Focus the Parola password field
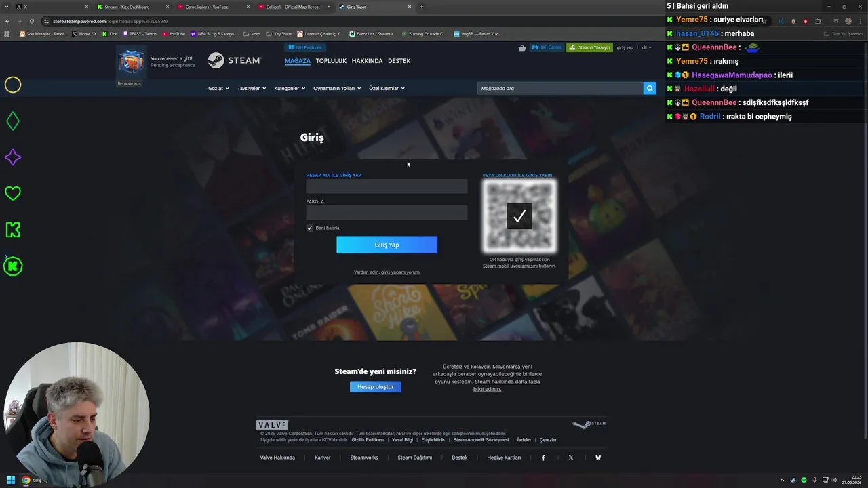 tap(387, 212)
